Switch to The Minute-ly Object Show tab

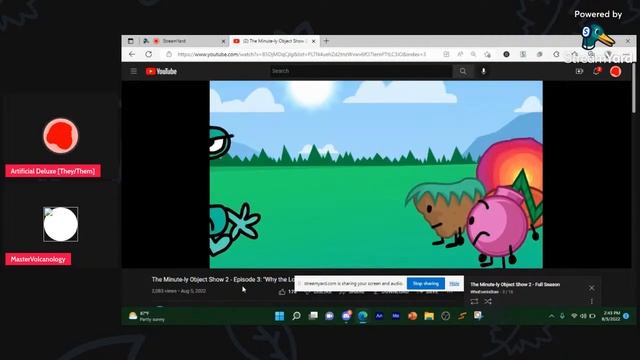274,41
